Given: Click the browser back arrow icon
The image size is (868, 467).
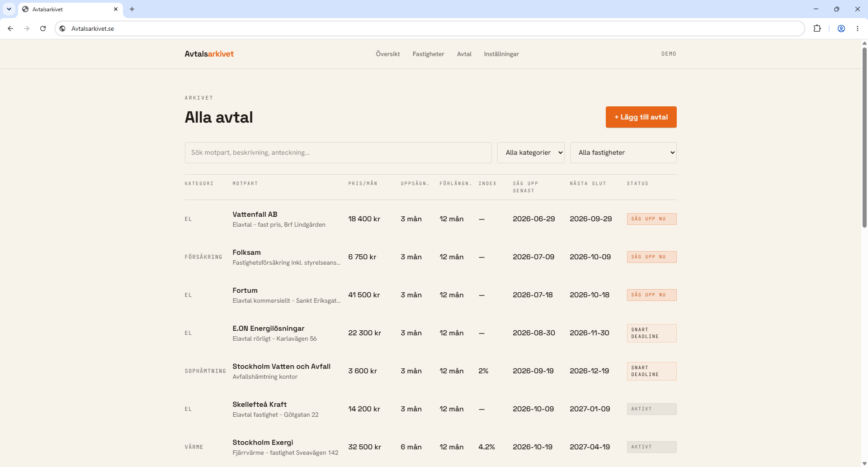Looking at the screenshot, I should (10, 29).
